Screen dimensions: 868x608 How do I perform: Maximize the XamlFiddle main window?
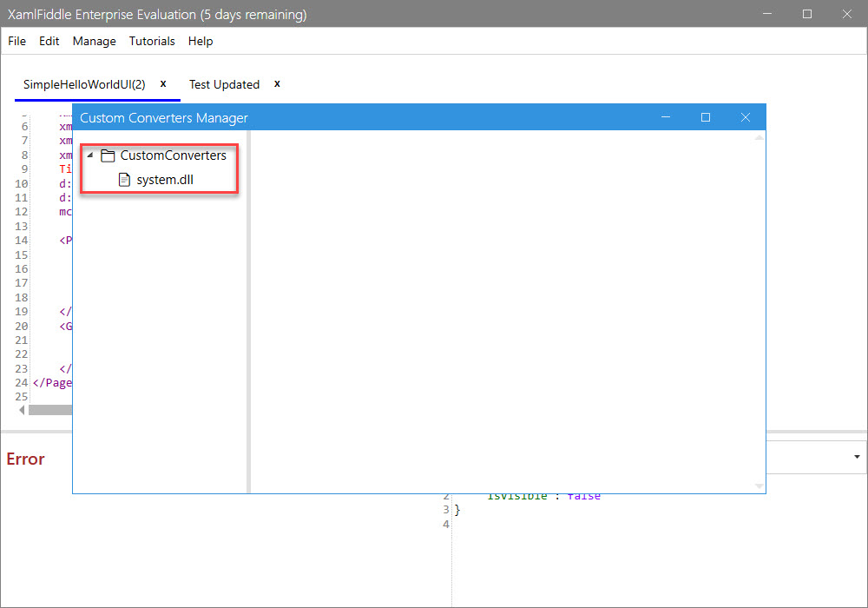pyautogui.click(x=807, y=14)
